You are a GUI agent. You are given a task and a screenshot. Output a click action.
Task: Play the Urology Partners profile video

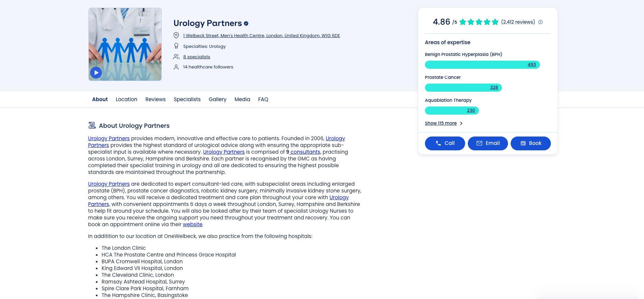click(x=96, y=72)
